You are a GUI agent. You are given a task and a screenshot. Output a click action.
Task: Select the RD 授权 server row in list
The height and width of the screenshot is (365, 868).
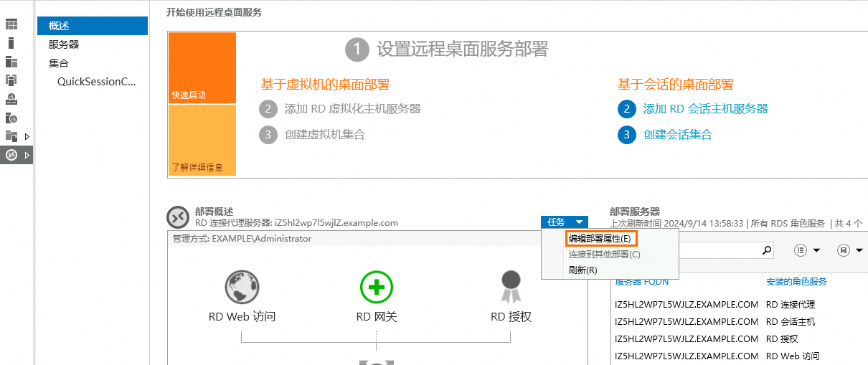740,338
